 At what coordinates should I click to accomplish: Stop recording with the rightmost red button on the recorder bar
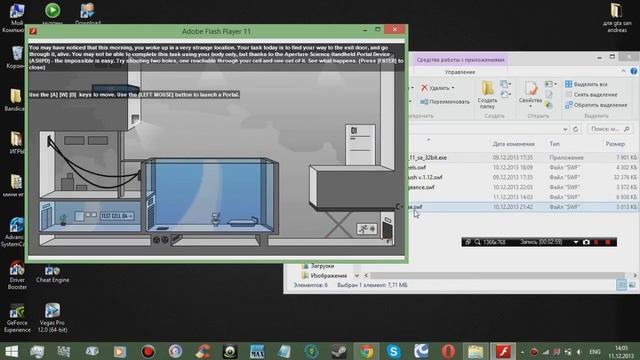(x=607, y=242)
